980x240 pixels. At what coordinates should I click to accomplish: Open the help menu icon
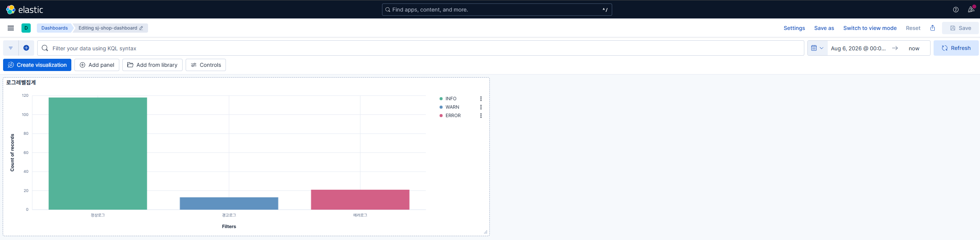pos(956,10)
